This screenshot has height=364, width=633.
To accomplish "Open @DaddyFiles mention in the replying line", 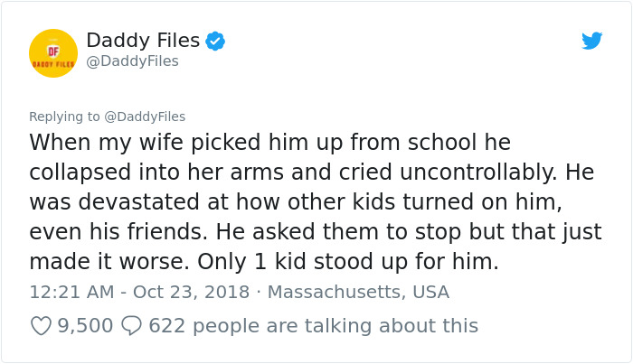I will (144, 117).
